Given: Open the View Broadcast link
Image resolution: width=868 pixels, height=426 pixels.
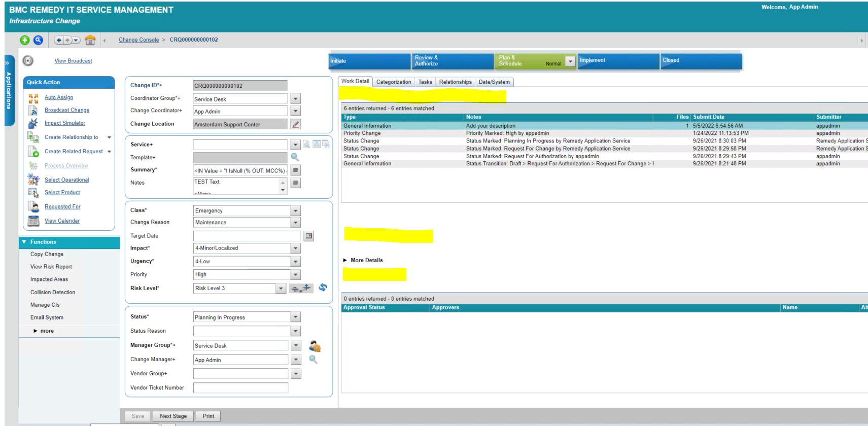Looking at the screenshot, I should 73,61.
